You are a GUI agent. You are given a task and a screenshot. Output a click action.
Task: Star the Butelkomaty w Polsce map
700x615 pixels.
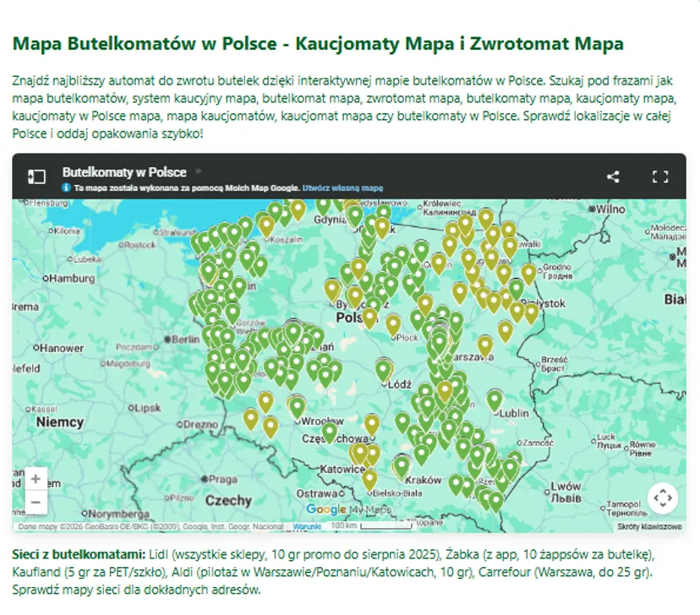click(198, 171)
